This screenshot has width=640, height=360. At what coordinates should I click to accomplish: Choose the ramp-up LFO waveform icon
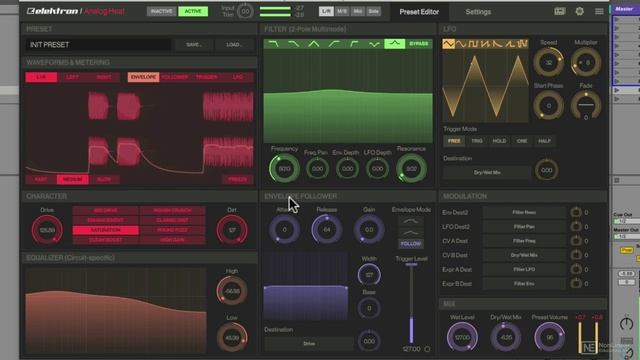510,44
